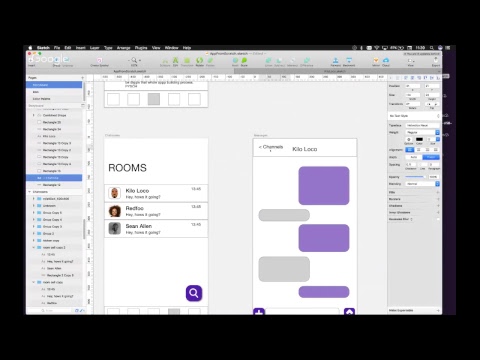Set text alignment to justified
480x360 pixels.
436,150
